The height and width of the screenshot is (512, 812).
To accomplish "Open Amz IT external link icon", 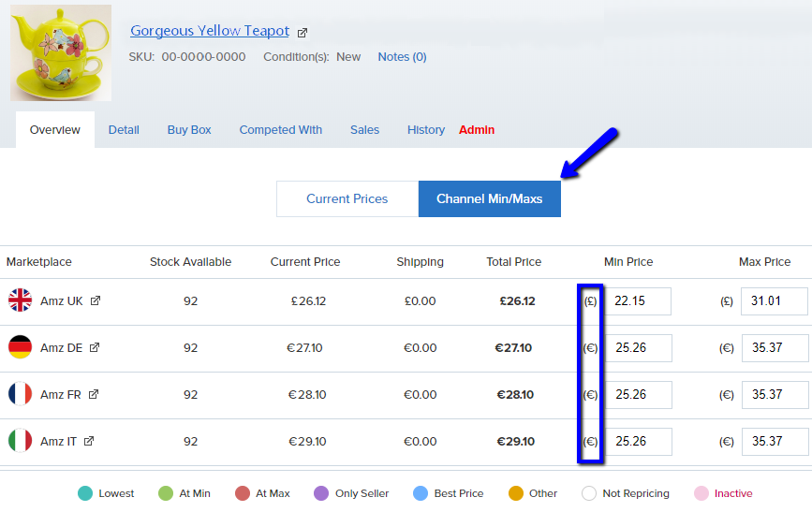I will [x=89, y=442].
